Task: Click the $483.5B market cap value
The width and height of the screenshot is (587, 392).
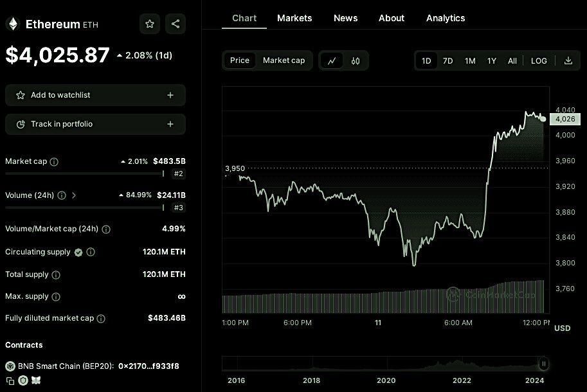Action: click(x=169, y=161)
